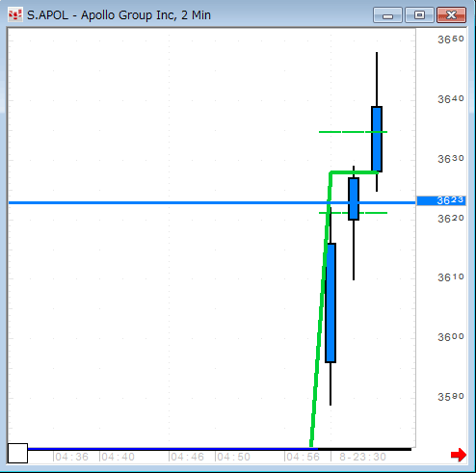Minimize the S.APOL chart window
Viewport: 476px width, 473px height.
point(387,15)
